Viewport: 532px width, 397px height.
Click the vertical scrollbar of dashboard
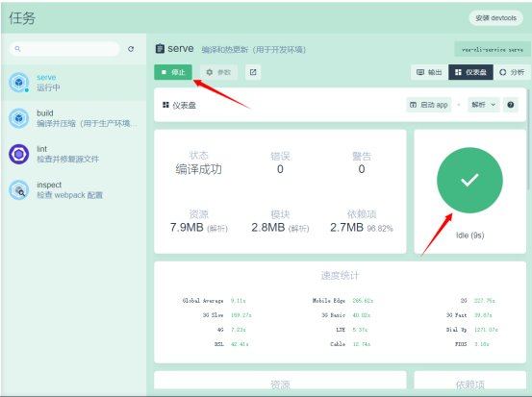click(528, 139)
